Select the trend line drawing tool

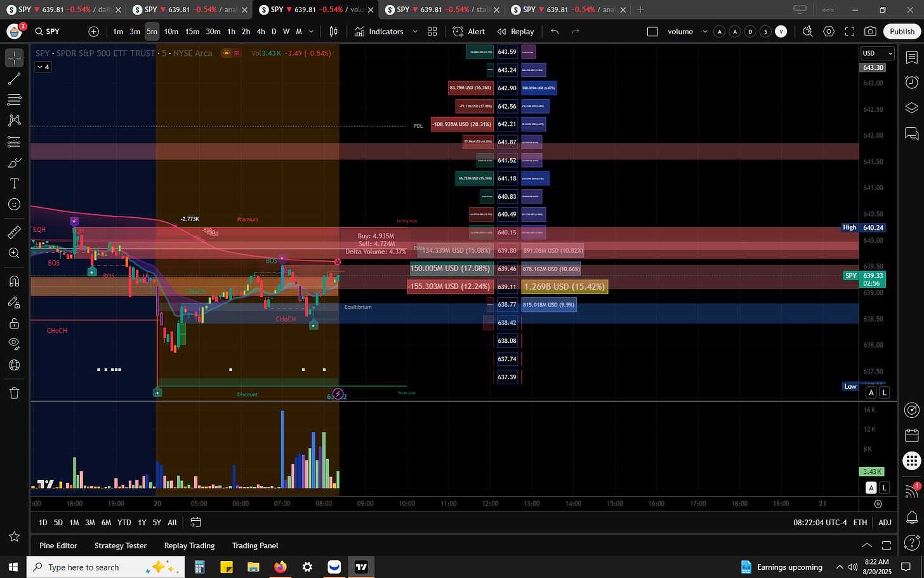pos(14,79)
